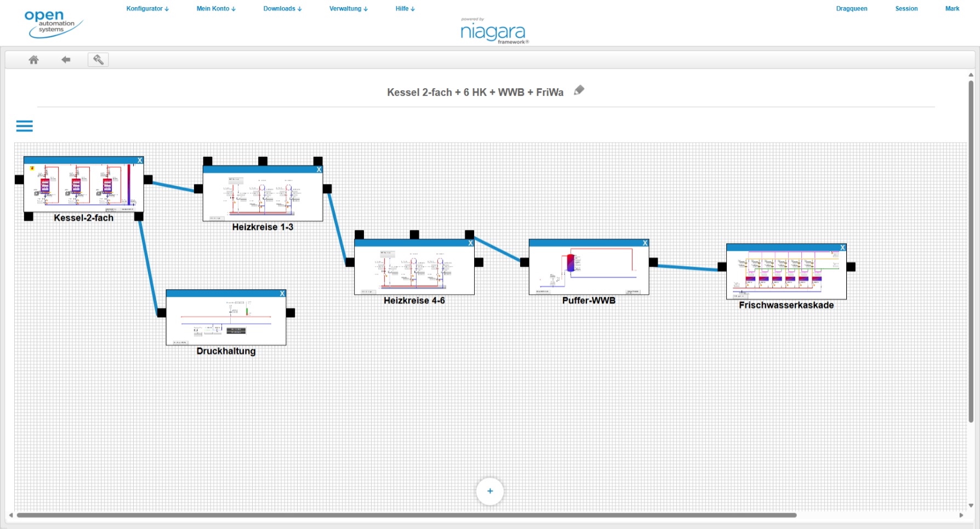Click the open automation systems logo
Image resolution: width=980 pixels, height=529 pixels.
(53, 24)
